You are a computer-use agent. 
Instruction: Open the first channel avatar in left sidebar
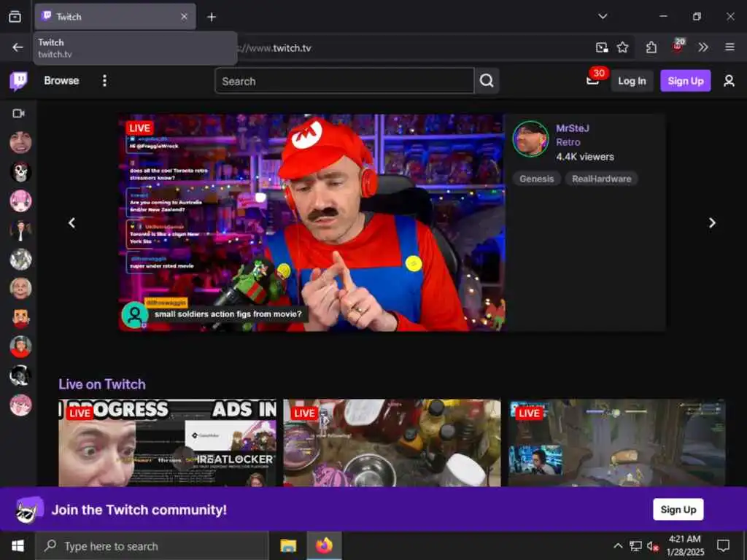click(20, 142)
